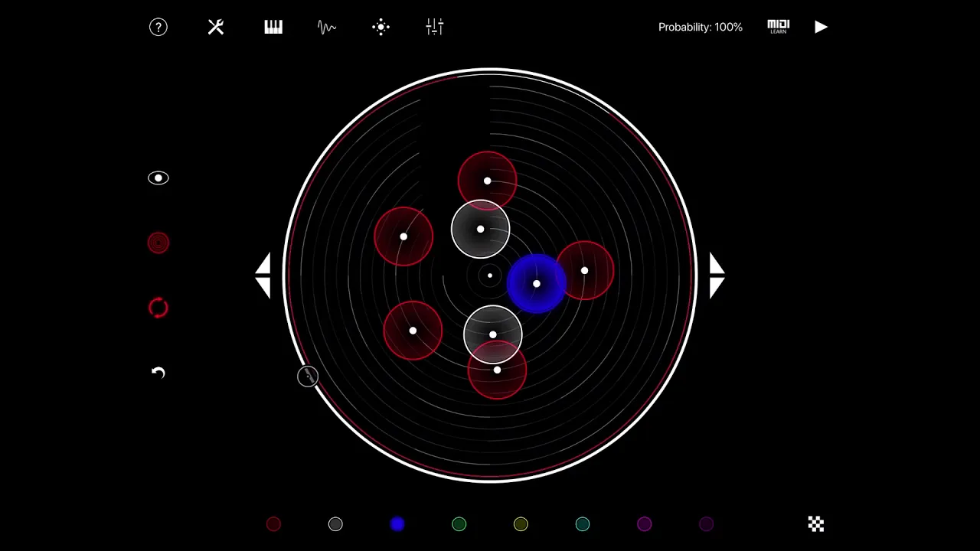Open the waveform sound settings
Image resolution: width=980 pixels, height=551 pixels.
[327, 28]
